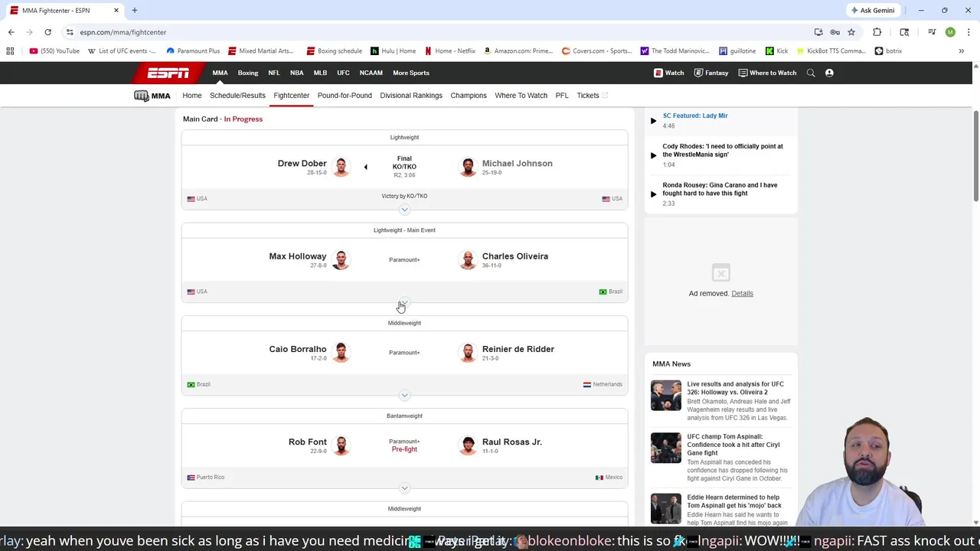The image size is (980, 551).
Task: Click the page vertical scrollbar thumb
Action: (x=975, y=157)
